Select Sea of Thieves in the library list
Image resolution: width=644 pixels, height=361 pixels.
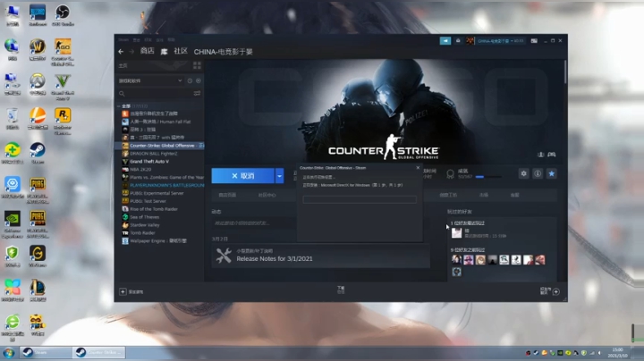(144, 217)
